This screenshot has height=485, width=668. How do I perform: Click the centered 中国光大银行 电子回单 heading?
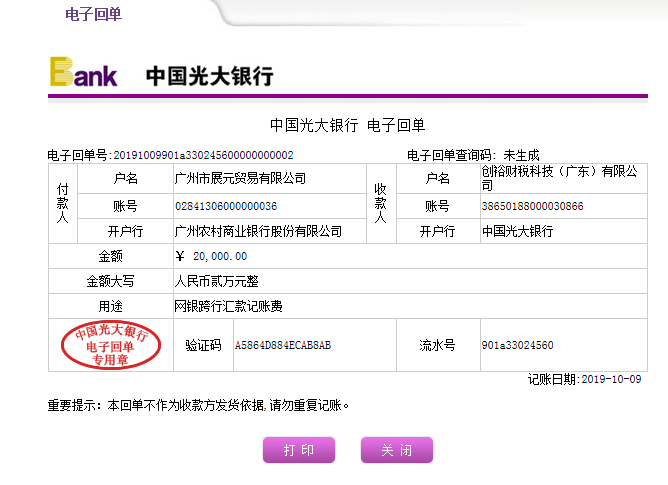click(x=347, y=125)
